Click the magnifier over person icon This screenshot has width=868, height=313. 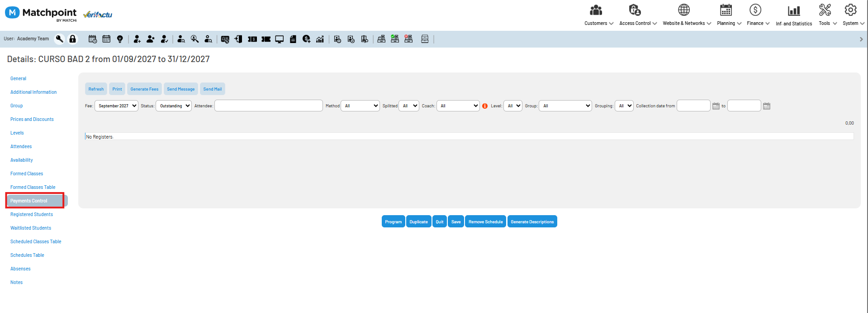tap(195, 39)
